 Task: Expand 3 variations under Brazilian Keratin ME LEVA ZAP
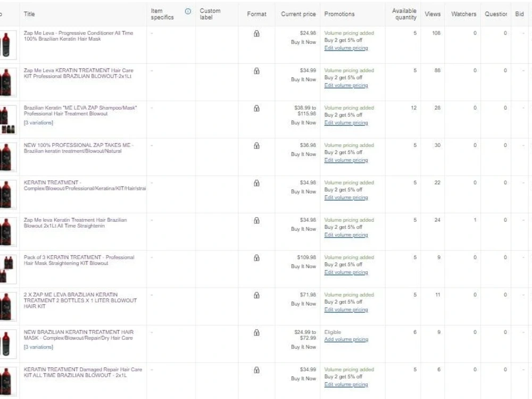tap(38, 122)
